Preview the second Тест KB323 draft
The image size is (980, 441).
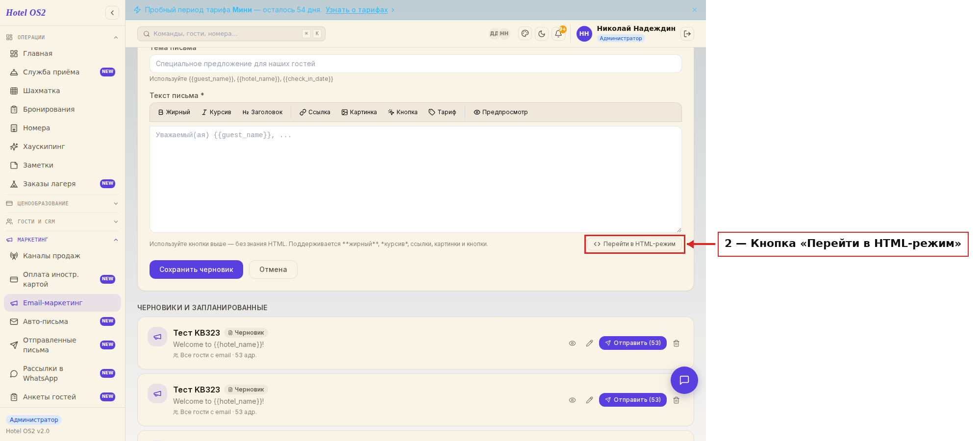click(x=572, y=400)
